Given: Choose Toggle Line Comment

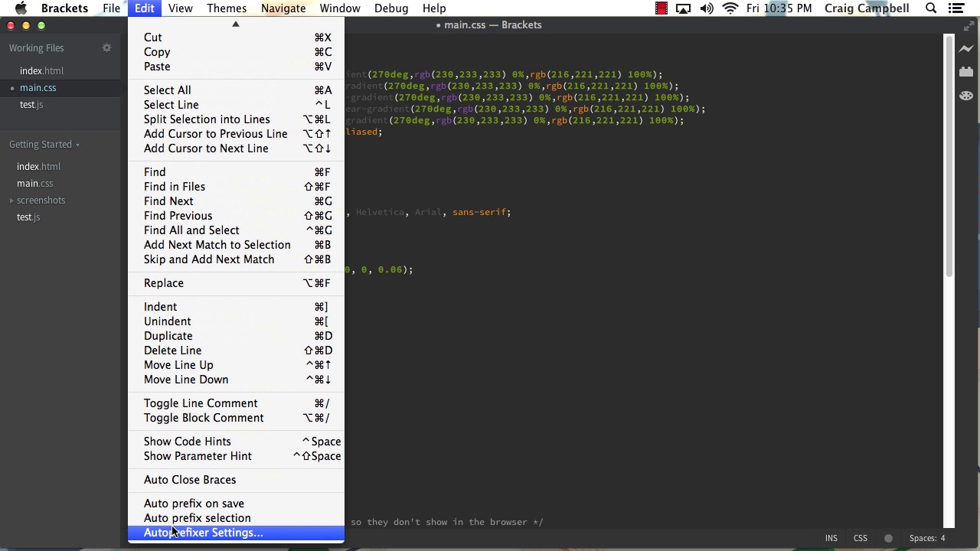Looking at the screenshot, I should pos(237,403).
